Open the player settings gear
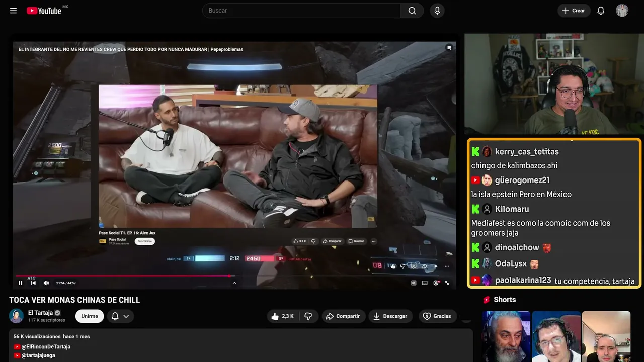This screenshot has height=362, width=644. coord(436,283)
